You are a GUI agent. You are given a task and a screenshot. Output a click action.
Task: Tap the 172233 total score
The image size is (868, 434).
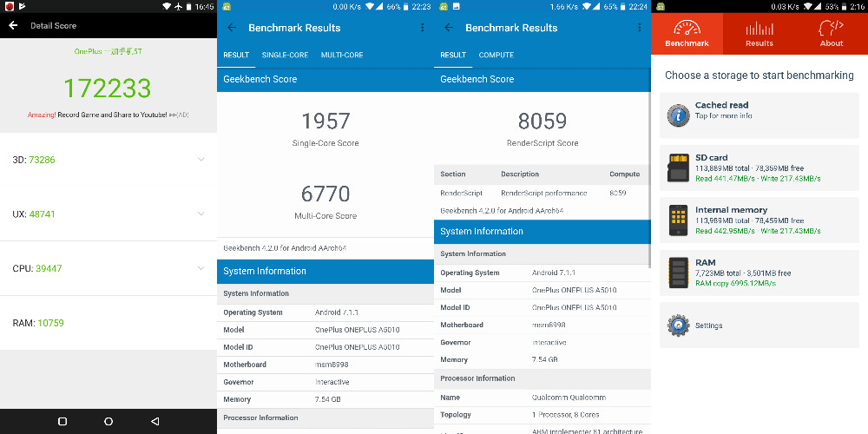[108, 89]
